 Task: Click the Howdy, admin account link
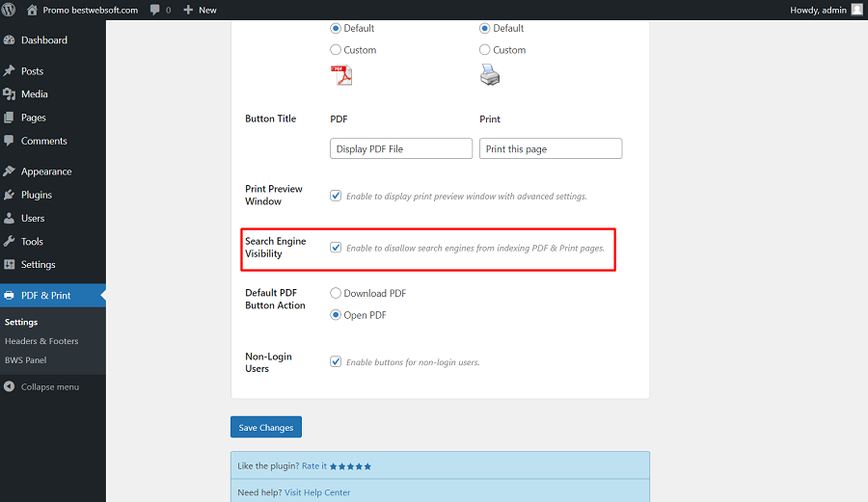818,10
